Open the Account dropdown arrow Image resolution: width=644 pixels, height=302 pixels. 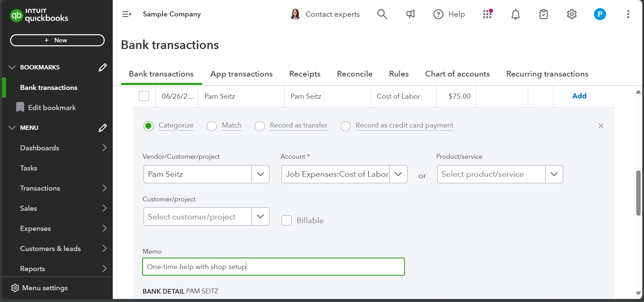point(398,174)
